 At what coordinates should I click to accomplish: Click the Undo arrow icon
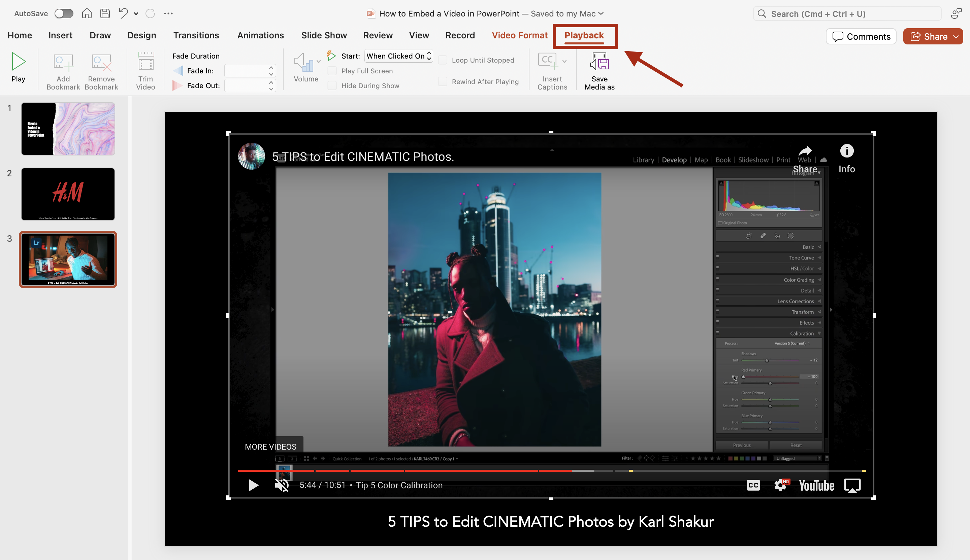tap(123, 13)
